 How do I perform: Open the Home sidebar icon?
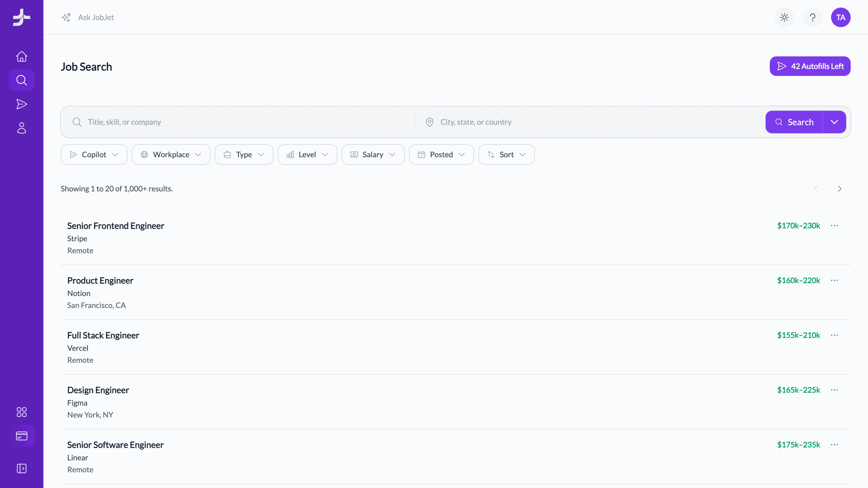(22, 56)
